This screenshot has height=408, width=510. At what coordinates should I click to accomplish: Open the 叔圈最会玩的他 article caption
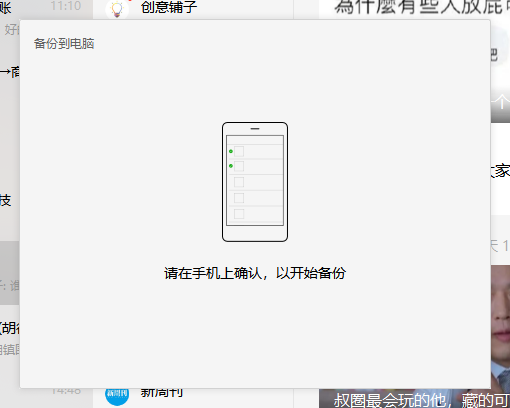click(x=422, y=400)
